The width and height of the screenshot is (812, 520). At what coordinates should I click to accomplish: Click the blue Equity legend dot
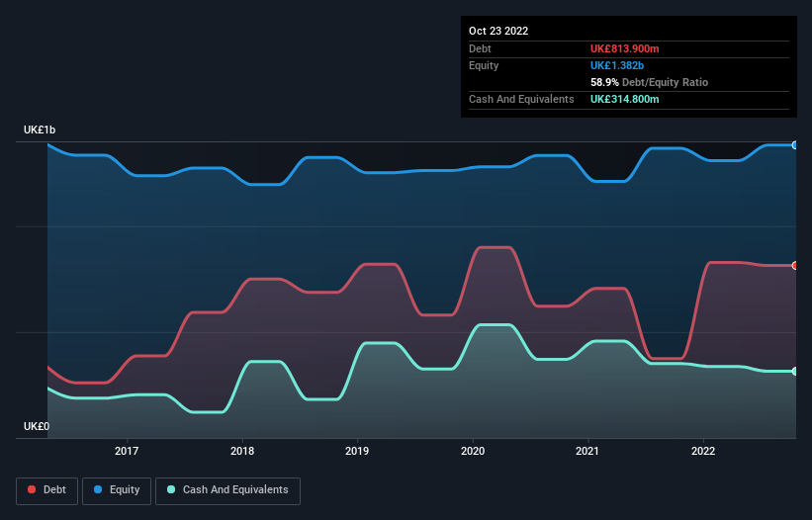[98, 489]
